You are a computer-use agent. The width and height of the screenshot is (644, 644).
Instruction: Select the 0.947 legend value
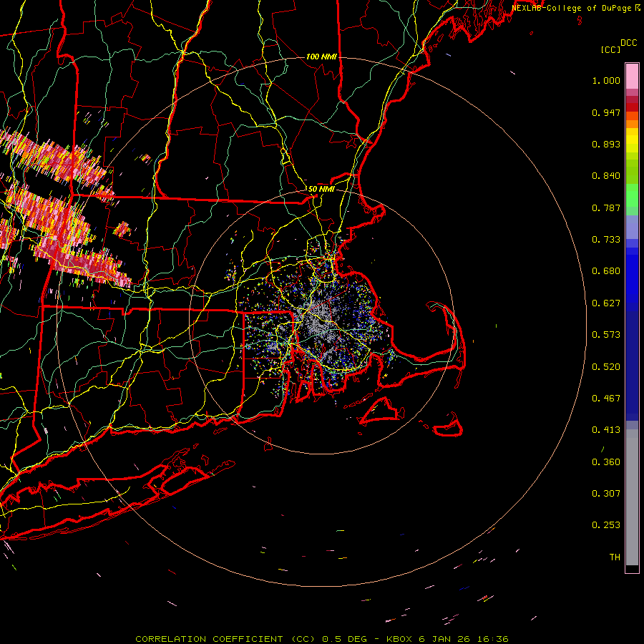606,112
